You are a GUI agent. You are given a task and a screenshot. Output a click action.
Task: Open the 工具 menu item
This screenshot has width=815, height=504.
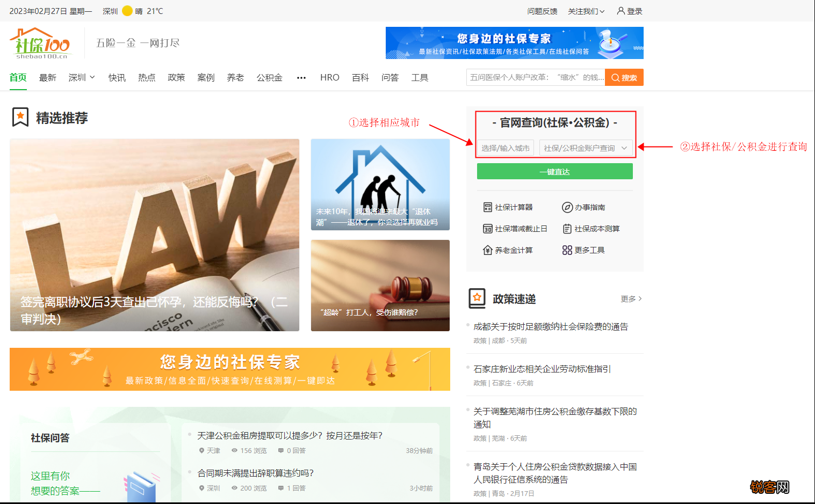pyautogui.click(x=420, y=77)
